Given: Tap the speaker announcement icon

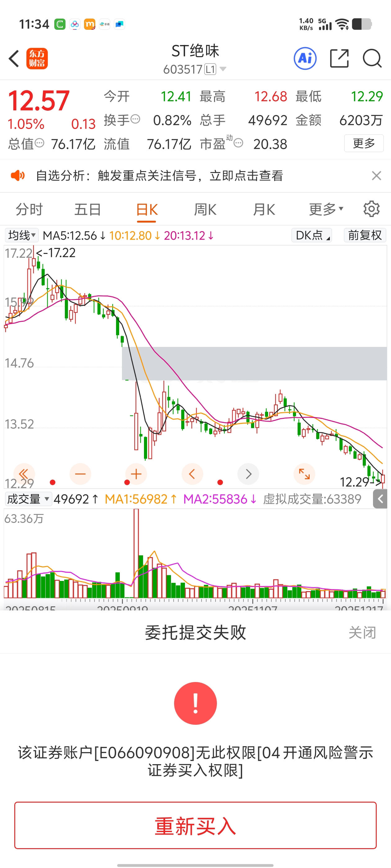Looking at the screenshot, I should (x=18, y=175).
